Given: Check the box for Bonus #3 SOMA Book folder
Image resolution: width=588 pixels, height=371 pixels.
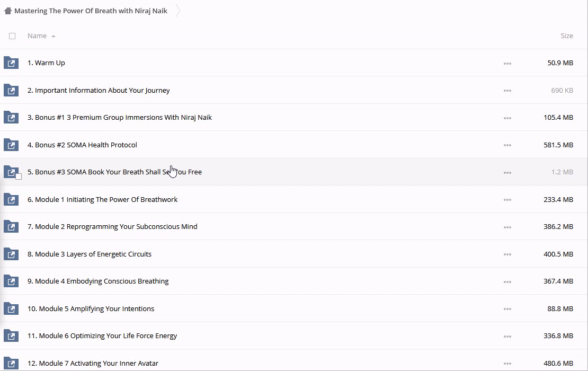Looking at the screenshot, I should 19,176.
